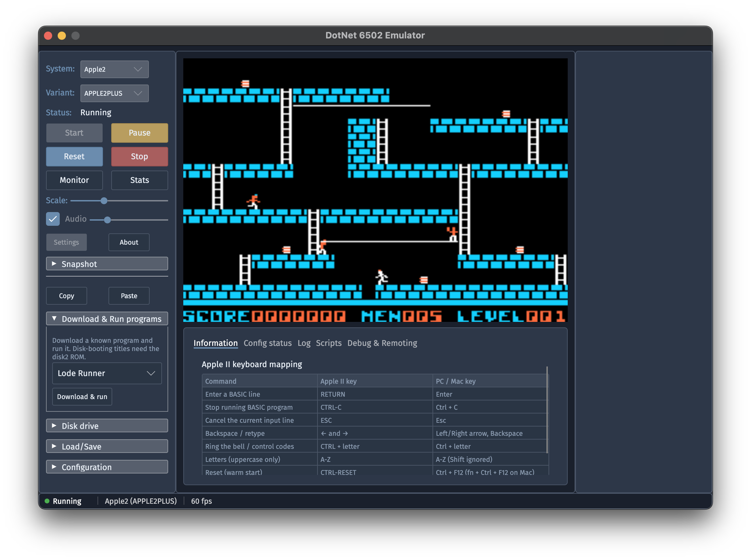Collapse the Download & Run programs section

tap(107, 319)
